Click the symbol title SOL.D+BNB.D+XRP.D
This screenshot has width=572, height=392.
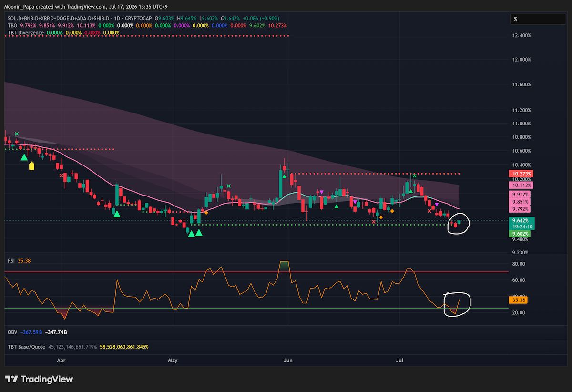[x=29, y=18]
